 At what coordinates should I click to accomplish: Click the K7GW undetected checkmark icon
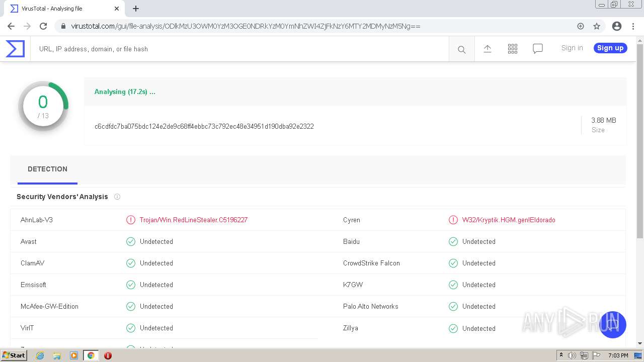453,285
